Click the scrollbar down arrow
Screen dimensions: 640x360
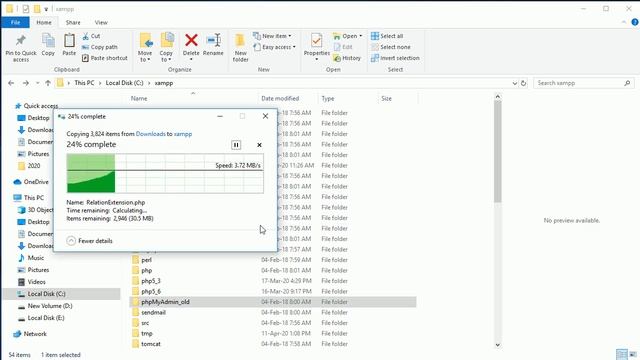point(498,345)
